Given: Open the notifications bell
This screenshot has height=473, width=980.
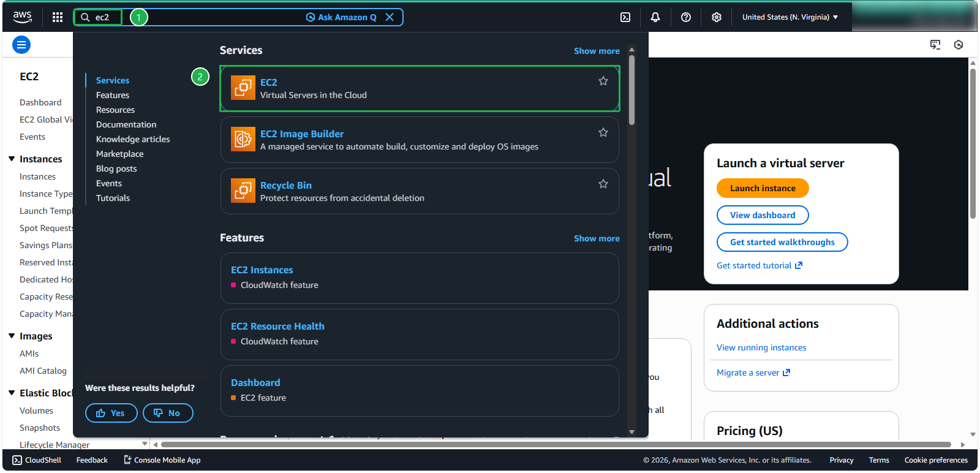Looking at the screenshot, I should [x=655, y=17].
